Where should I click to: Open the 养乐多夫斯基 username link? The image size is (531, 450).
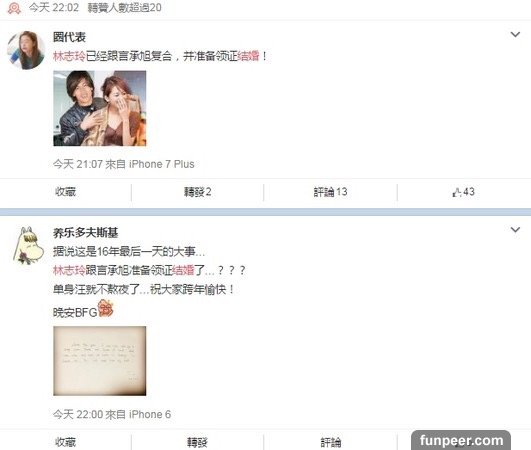point(85,233)
